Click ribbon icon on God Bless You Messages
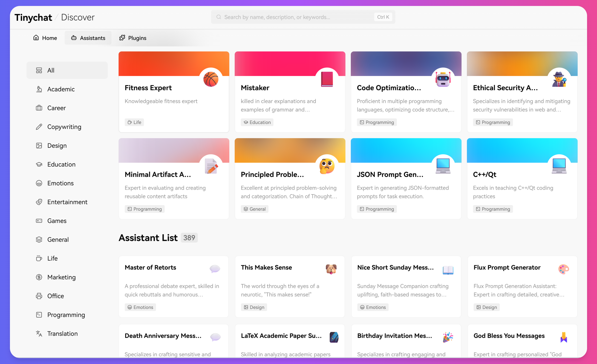Screen dimensions: 597x364 click(x=564, y=337)
